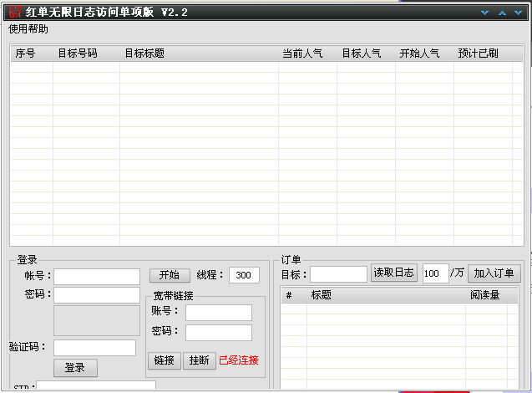Focus the partially visible SID input field
This screenshot has width=532, height=393.
(96, 385)
